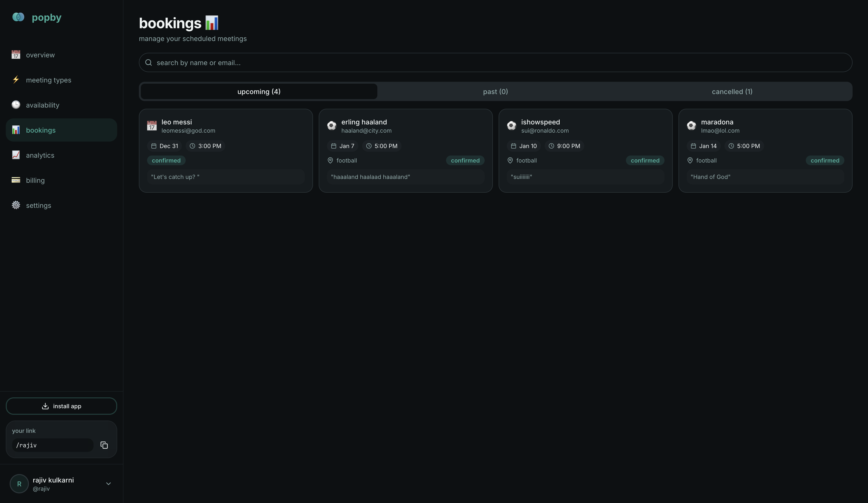The width and height of the screenshot is (868, 503).
Task: Select the clock availability icon
Action: [x=16, y=105]
